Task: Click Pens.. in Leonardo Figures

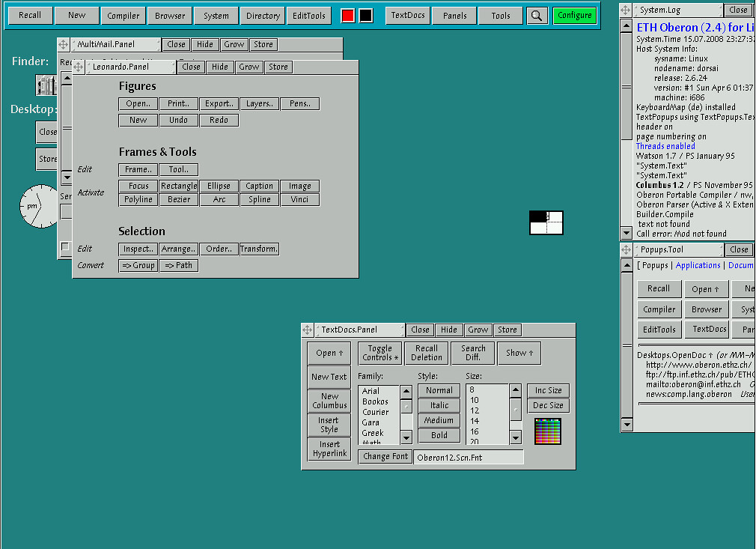Action: [300, 103]
